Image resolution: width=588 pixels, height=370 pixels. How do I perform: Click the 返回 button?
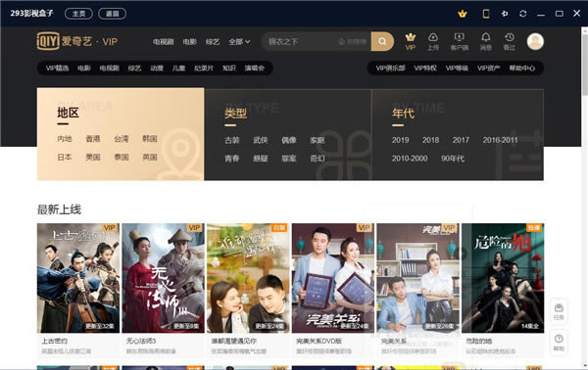[x=112, y=14]
